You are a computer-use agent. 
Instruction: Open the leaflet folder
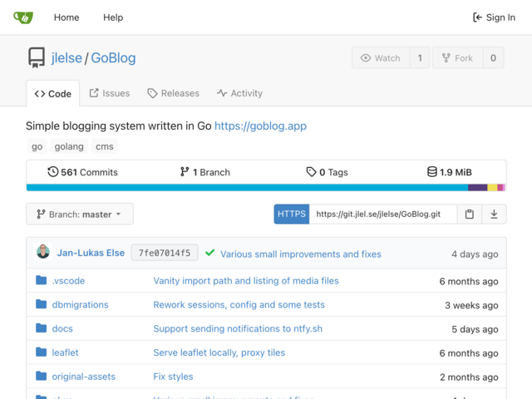pyautogui.click(x=65, y=352)
